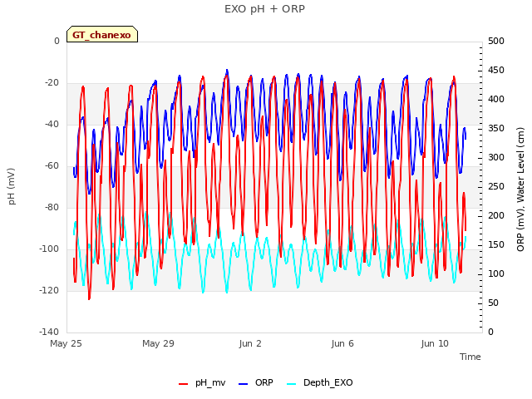Click the blue ORP legend color marker
The height and width of the screenshot is (399, 532).
click(244, 384)
